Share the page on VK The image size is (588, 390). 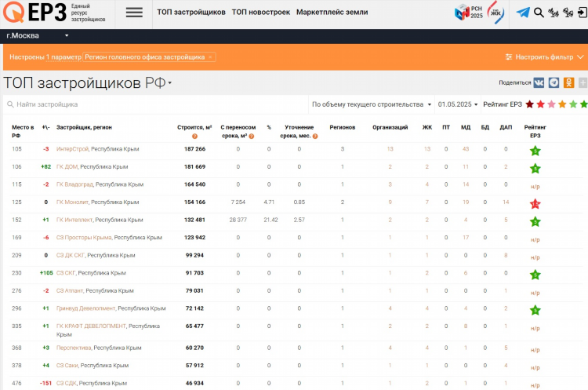pos(539,82)
